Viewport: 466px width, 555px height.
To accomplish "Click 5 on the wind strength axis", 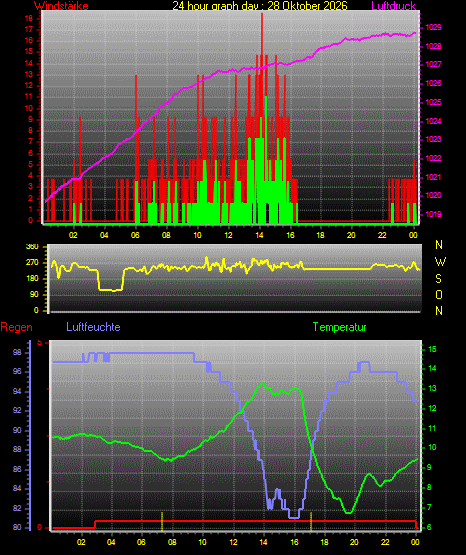I will [30, 165].
